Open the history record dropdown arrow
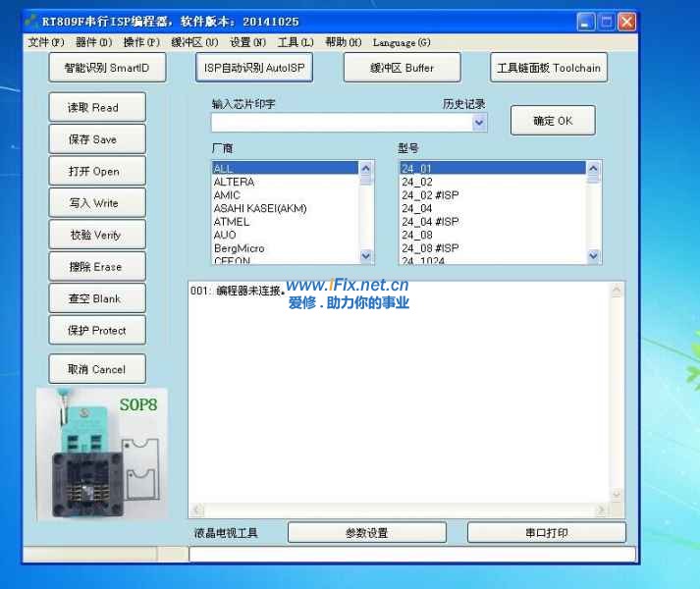The height and width of the screenshot is (589, 700). (x=479, y=123)
